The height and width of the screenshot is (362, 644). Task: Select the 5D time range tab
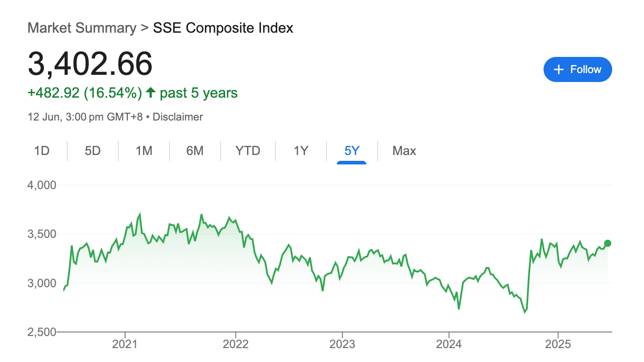click(x=93, y=151)
